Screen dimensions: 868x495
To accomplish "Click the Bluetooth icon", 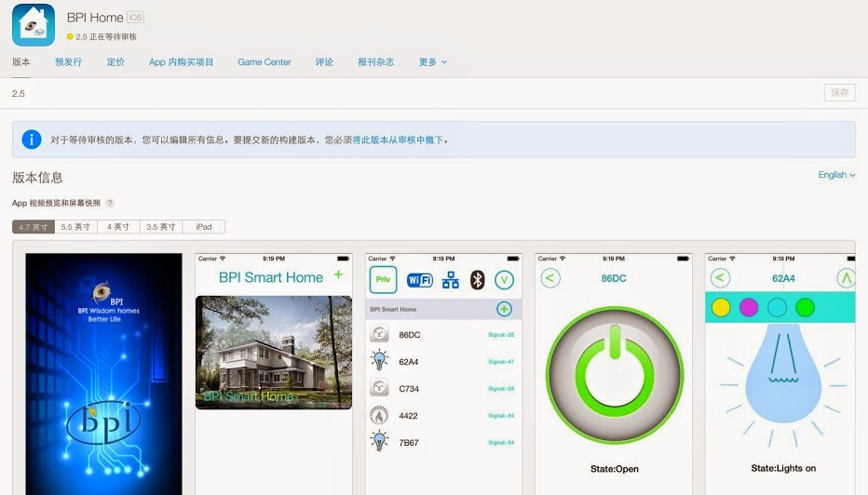I will coord(477,280).
